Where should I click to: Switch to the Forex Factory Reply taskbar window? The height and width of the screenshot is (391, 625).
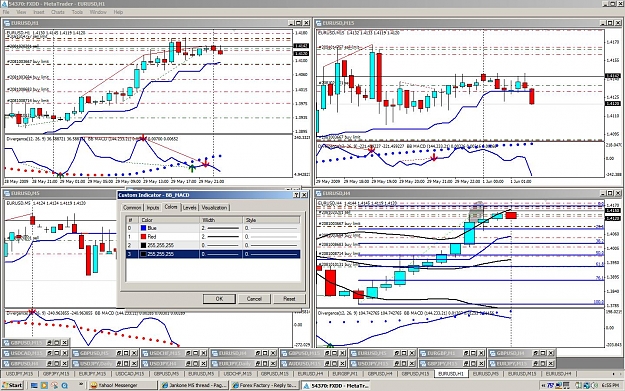pos(265,385)
